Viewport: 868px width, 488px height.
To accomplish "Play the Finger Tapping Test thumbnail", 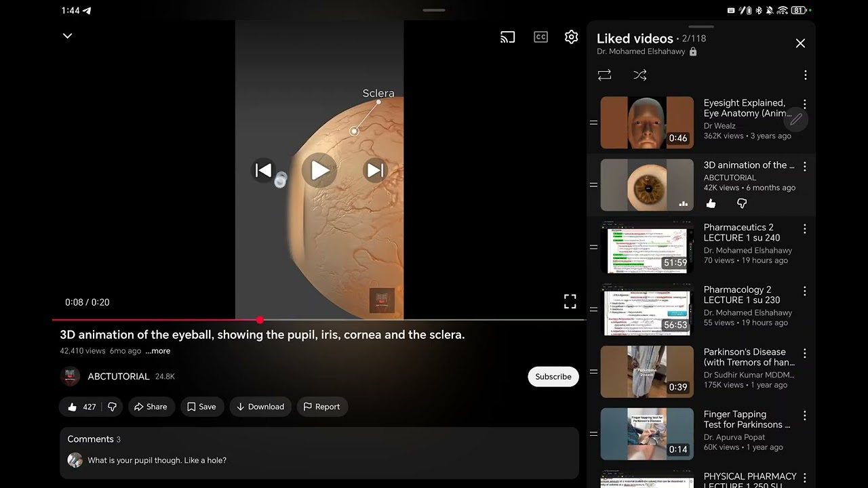I will [x=647, y=434].
